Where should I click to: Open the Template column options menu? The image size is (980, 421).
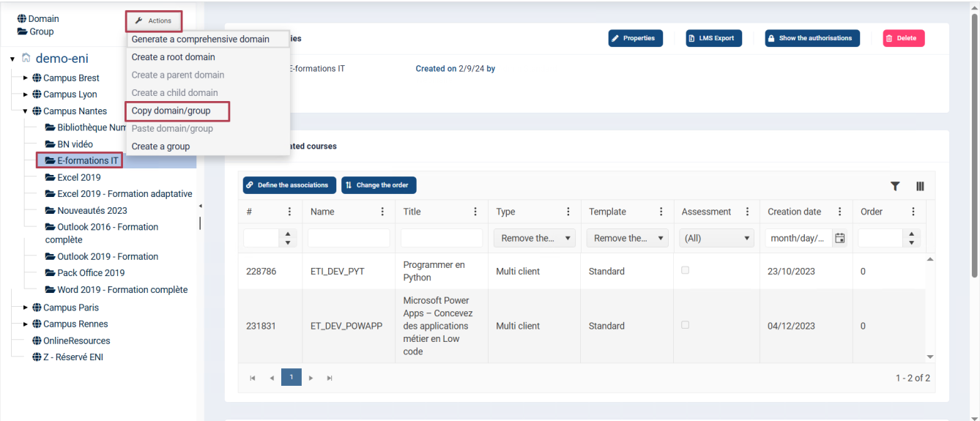[661, 212]
